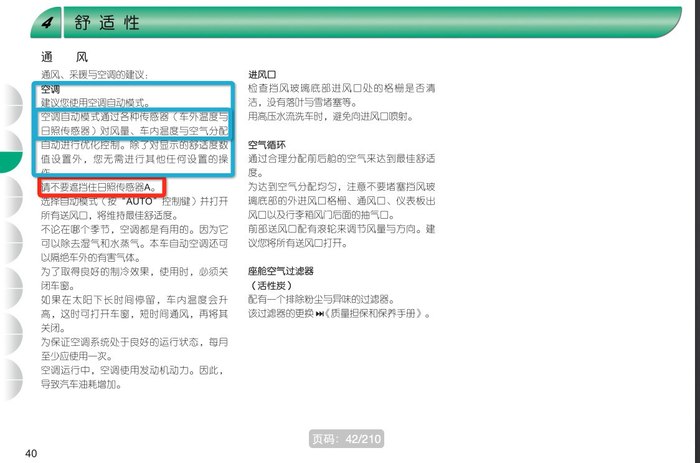The width and height of the screenshot is (700, 463).
Task: Click the 页码: 42/210 page indicator
Action: click(x=345, y=439)
